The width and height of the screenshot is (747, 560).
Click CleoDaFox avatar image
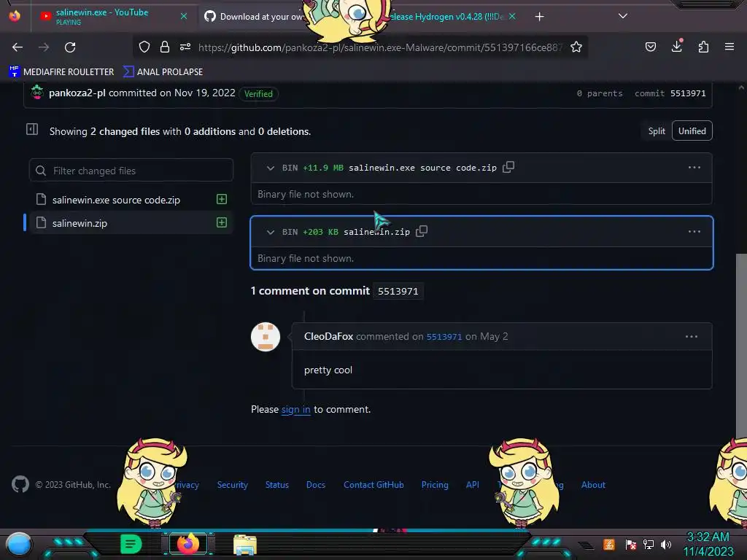(x=266, y=337)
